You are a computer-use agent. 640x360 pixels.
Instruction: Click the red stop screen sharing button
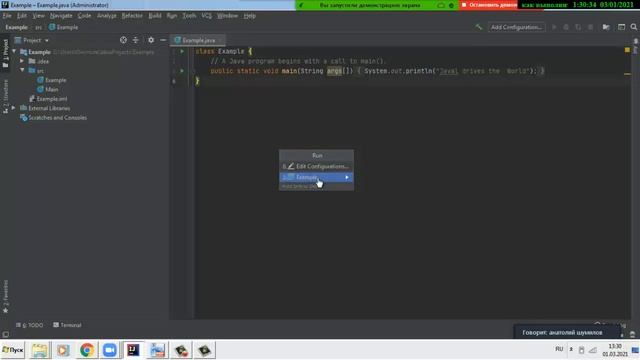pyautogui.click(x=488, y=5)
